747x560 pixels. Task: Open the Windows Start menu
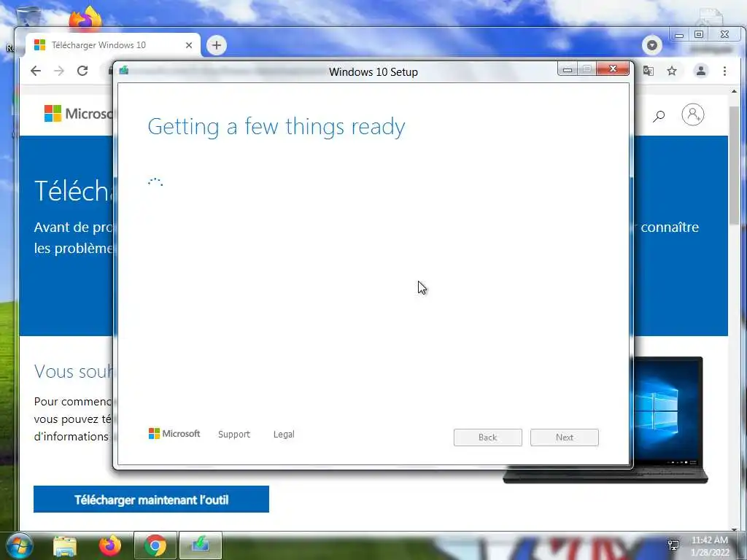click(20, 545)
